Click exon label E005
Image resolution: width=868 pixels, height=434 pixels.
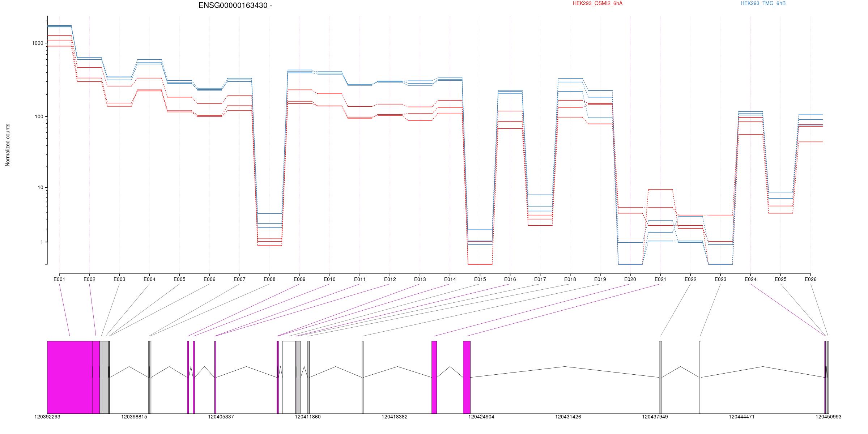point(179,279)
